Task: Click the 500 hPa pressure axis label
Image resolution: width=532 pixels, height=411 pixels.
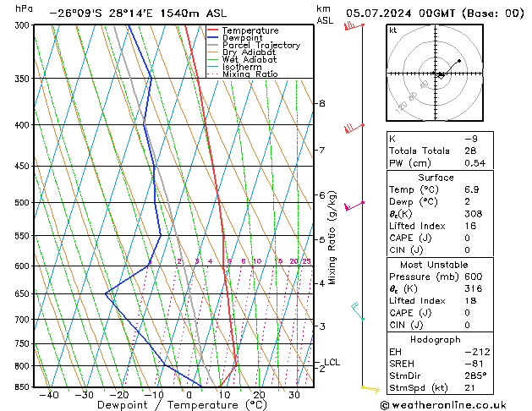Action: coord(22,202)
